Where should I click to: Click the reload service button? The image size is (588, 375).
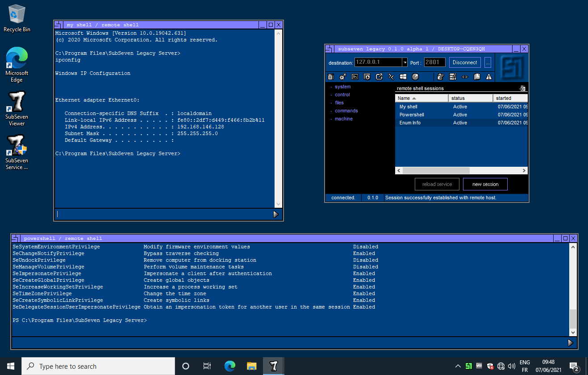437,184
